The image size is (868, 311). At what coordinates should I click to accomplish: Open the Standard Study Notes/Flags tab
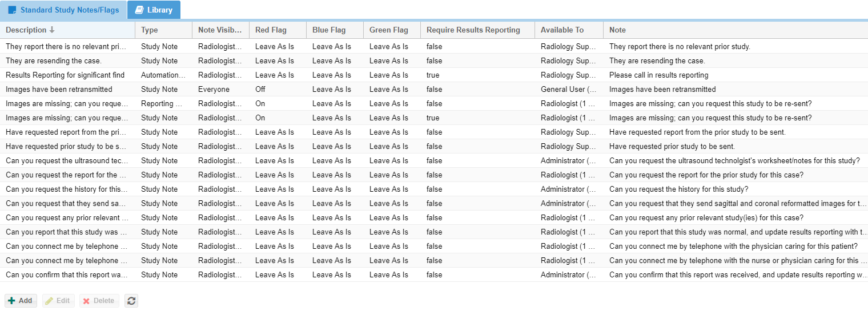(x=63, y=10)
